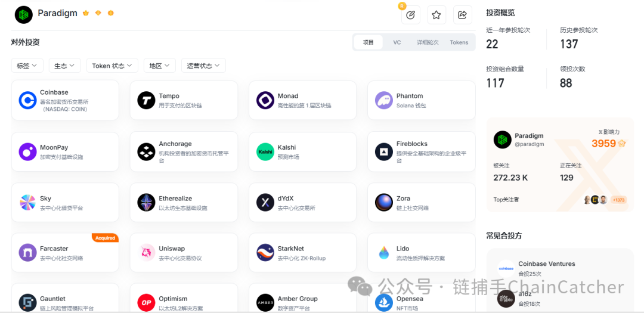This screenshot has height=313, width=644.
Task: Click the top followers avatar group
Action: pos(596,200)
